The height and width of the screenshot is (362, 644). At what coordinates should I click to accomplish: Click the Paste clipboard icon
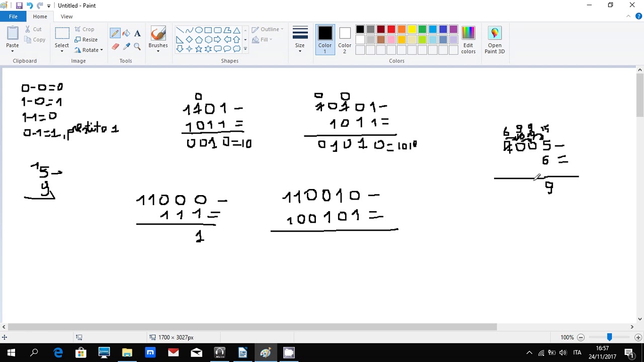(13, 34)
